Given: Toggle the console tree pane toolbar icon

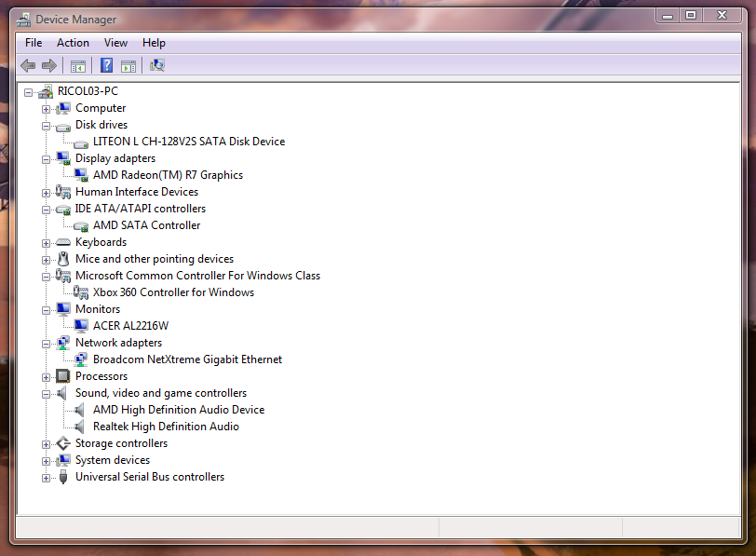Looking at the screenshot, I should (x=78, y=65).
